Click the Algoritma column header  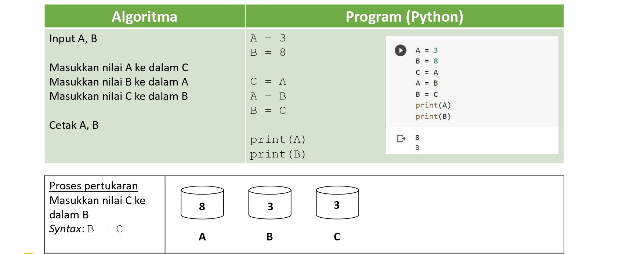click(x=145, y=17)
